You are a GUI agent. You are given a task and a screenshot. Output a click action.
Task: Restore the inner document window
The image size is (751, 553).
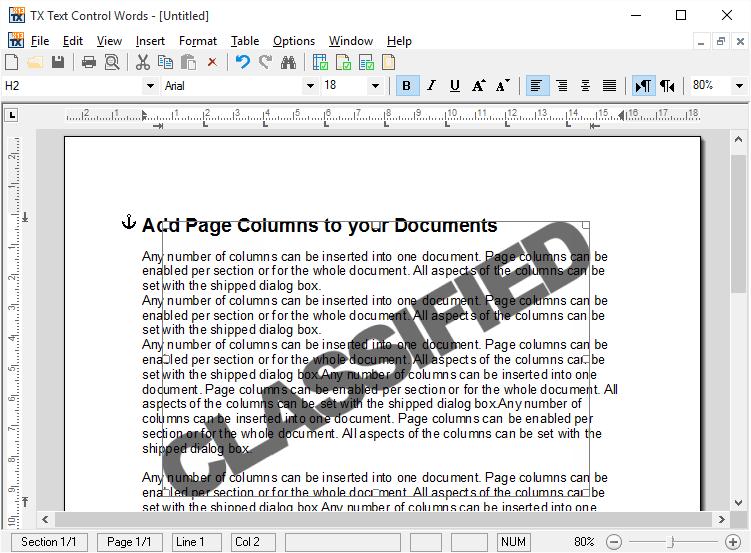click(720, 42)
